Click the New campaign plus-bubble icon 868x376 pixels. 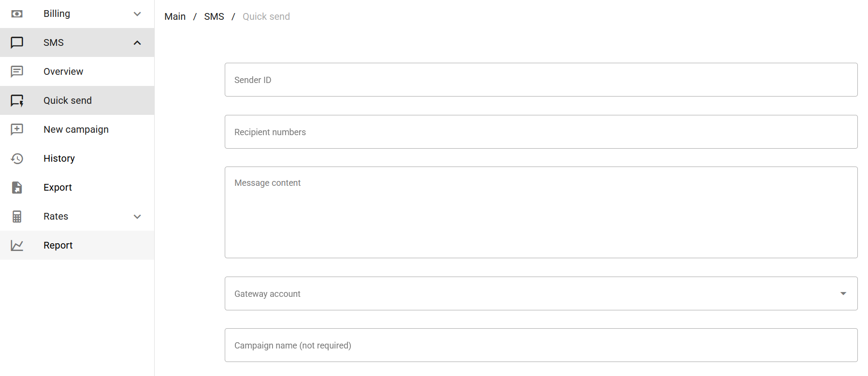click(17, 129)
